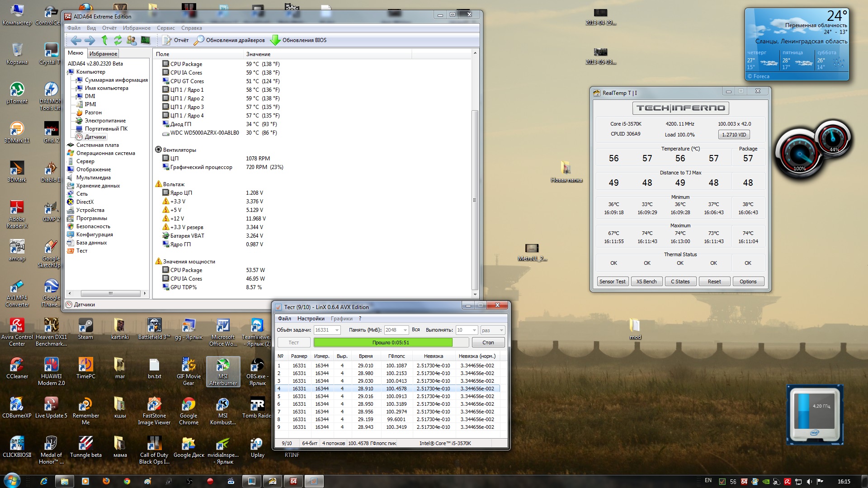Open the users icon in AIDA64 toolbar

point(132,40)
